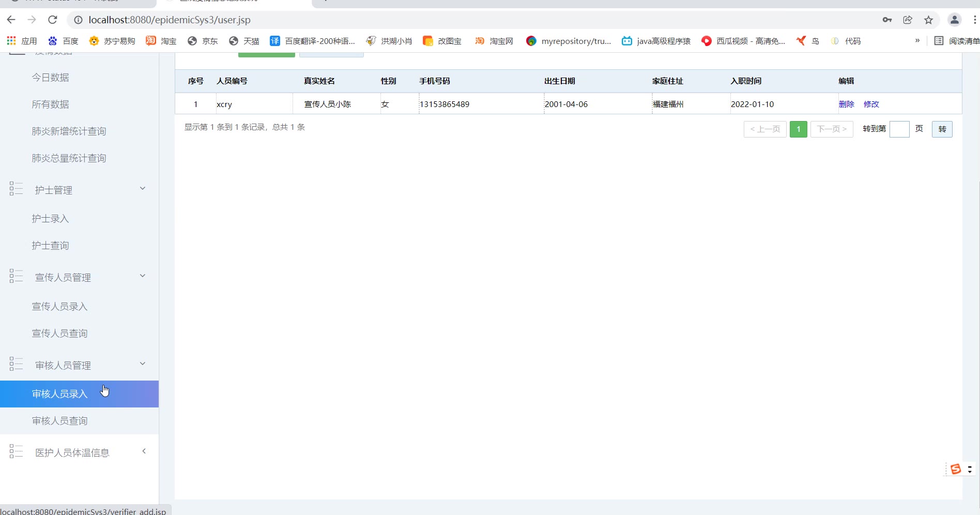
Task: Open 肺炎新增统计查询 in the sidebar
Action: coord(69,131)
